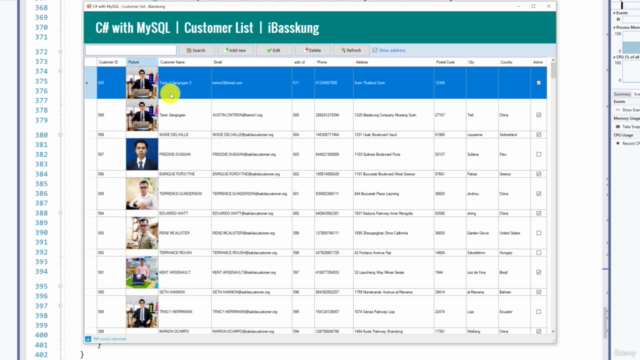
Task: Click the pause icon under Events
Action: 618,19
